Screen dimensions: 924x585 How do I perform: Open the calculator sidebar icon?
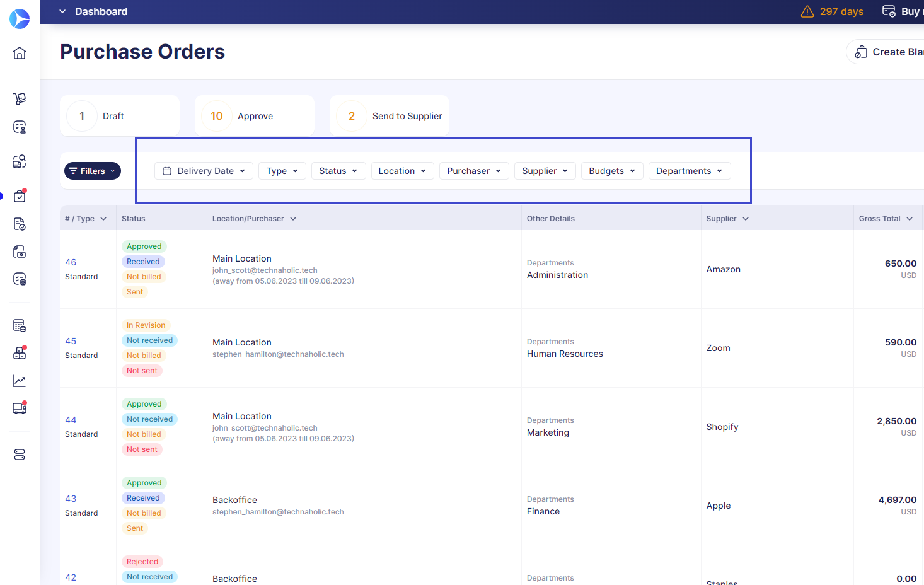pyautogui.click(x=20, y=325)
